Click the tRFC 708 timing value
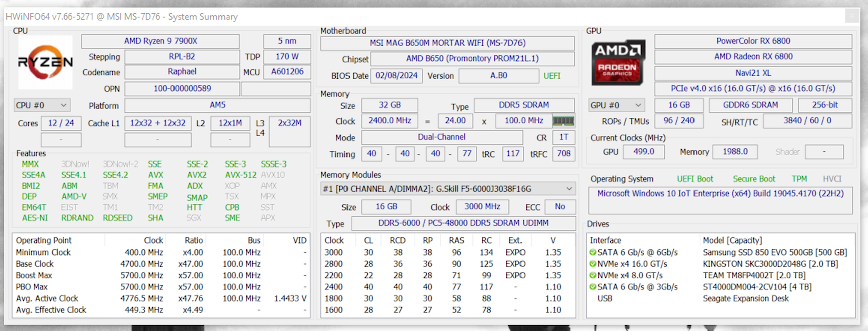Viewport: 868px width, 331px height. (564, 154)
